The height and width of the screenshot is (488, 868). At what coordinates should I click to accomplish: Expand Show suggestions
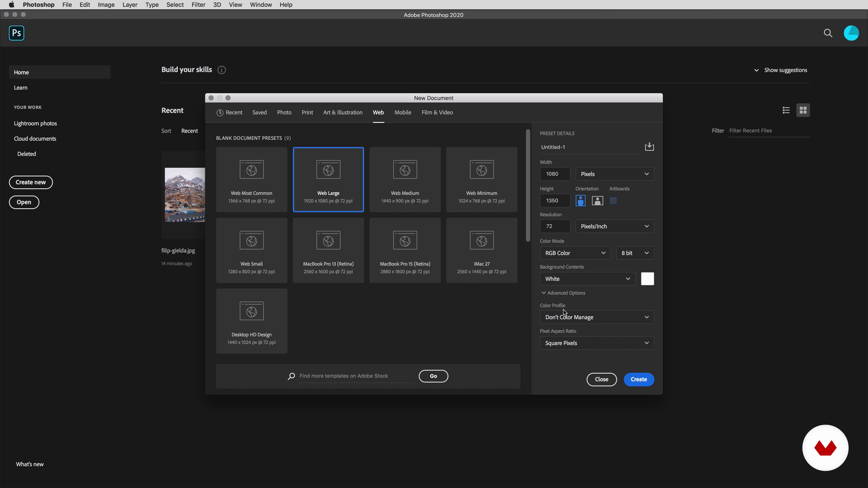click(781, 70)
